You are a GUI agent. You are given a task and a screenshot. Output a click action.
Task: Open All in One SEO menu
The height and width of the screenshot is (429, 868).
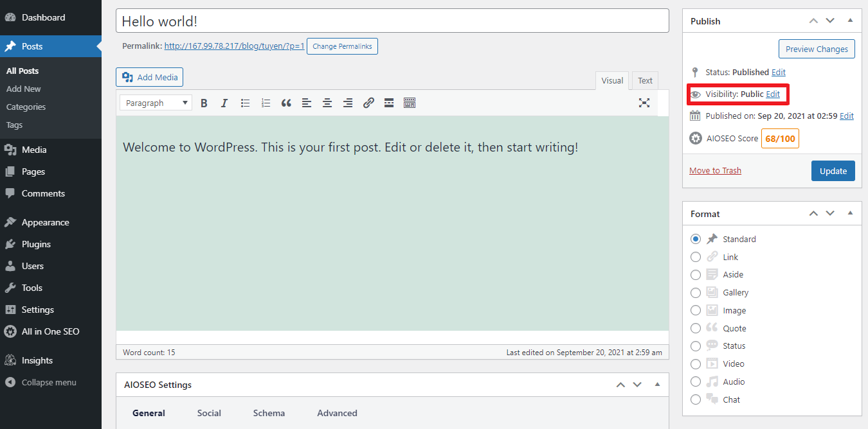pos(51,331)
